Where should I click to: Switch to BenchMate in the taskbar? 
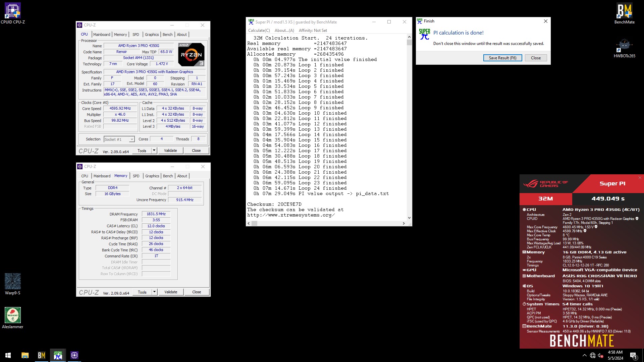pyautogui.click(x=42, y=355)
